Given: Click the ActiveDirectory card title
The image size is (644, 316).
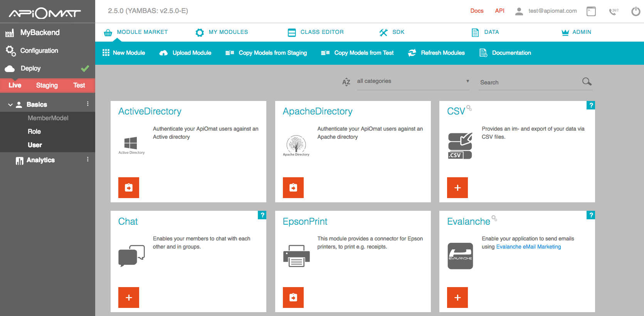Looking at the screenshot, I should tap(150, 111).
